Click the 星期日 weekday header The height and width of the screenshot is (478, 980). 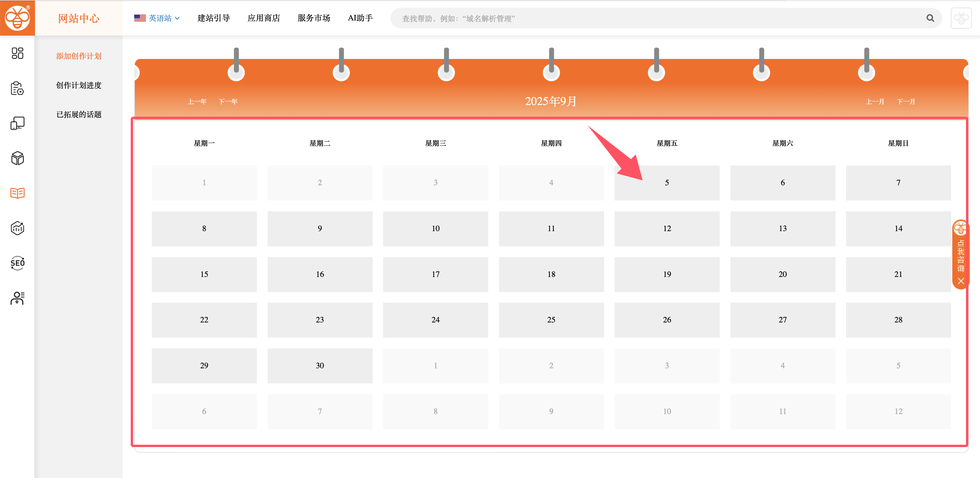point(898,143)
